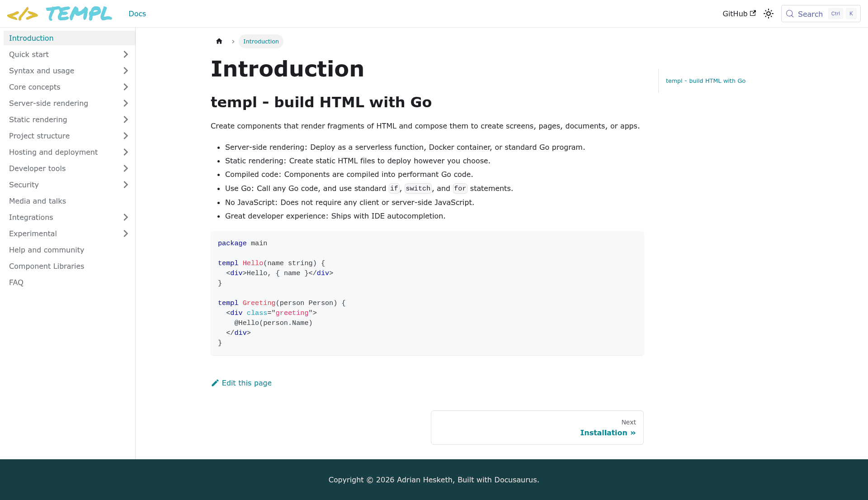Toggle dark and light mode sun icon
868x500 pixels.
tap(769, 14)
